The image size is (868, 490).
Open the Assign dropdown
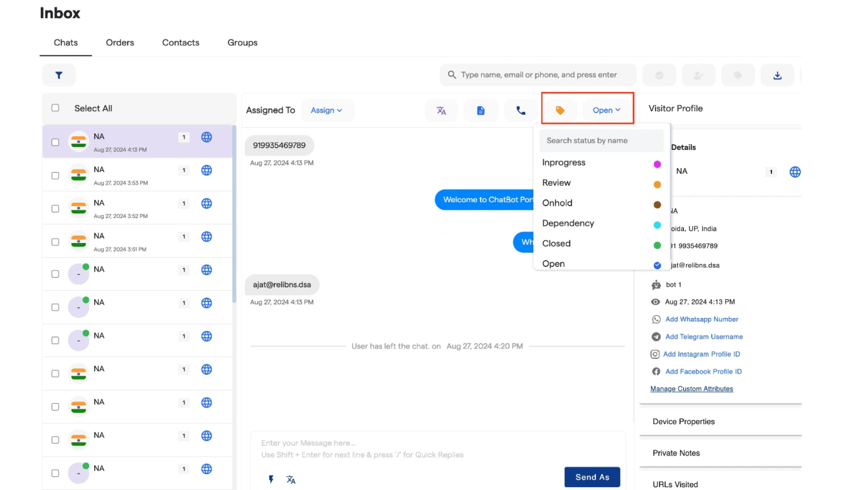point(327,110)
